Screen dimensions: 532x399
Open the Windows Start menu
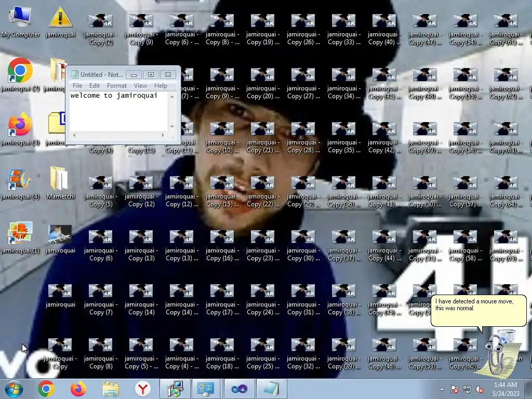pyautogui.click(x=14, y=389)
